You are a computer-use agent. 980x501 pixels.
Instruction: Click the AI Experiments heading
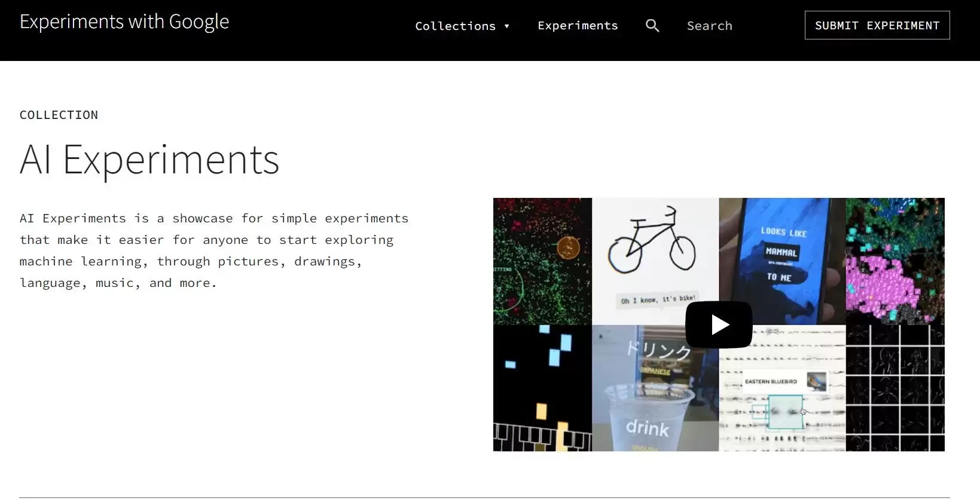149,160
